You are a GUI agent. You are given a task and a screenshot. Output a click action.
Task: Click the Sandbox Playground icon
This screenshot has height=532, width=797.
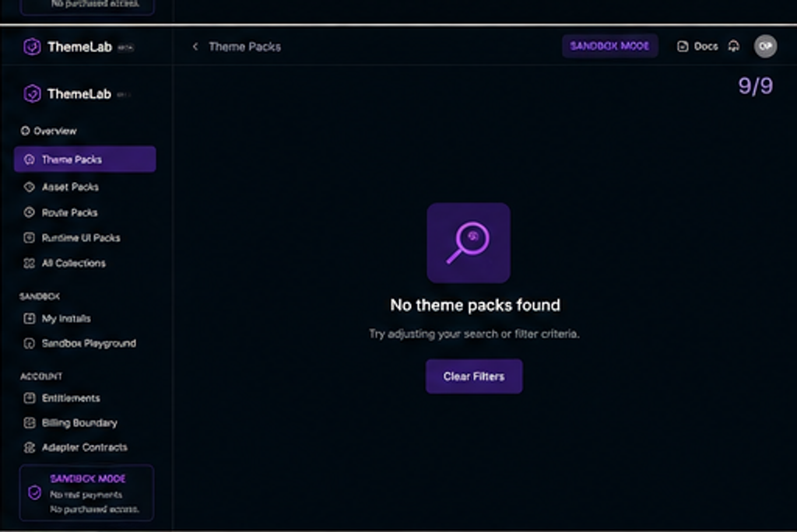point(30,344)
